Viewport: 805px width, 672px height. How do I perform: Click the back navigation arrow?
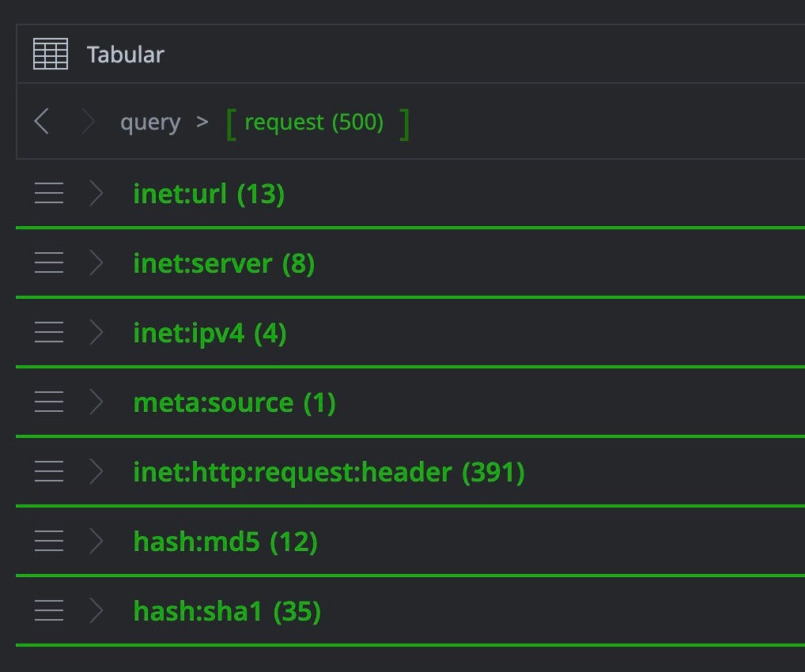42,122
